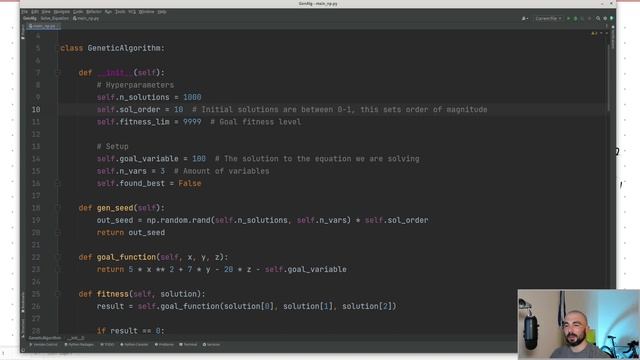Viewport: 640px width, 360px height.
Task: Open the Edit menu
Action: [35, 12]
